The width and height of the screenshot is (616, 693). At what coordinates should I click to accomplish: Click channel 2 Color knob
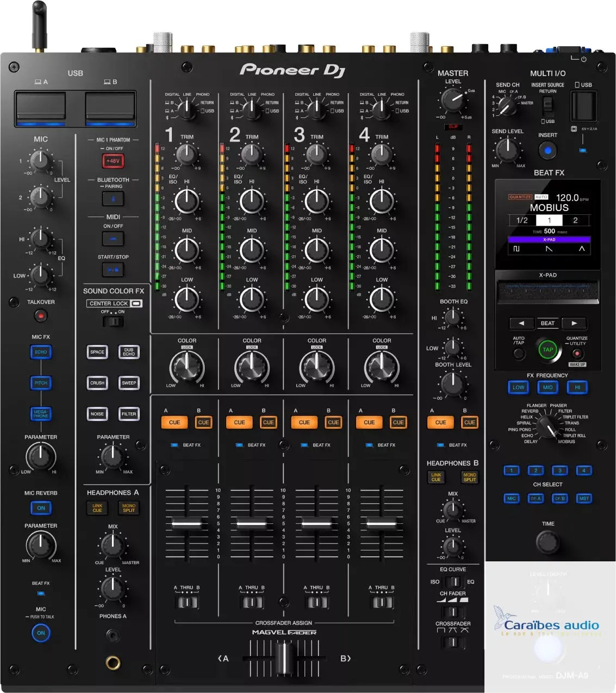(252, 367)
